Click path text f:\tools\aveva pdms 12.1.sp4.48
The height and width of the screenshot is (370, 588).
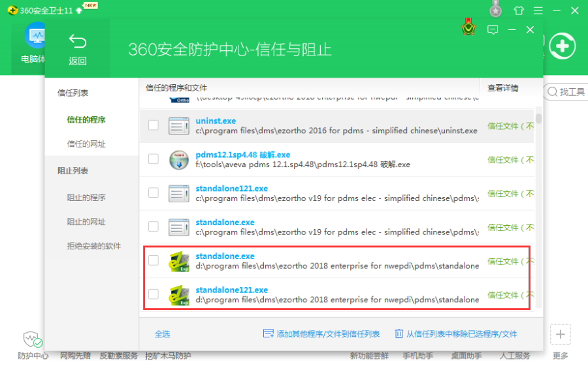pyautogui.click(x=302, y=164)
